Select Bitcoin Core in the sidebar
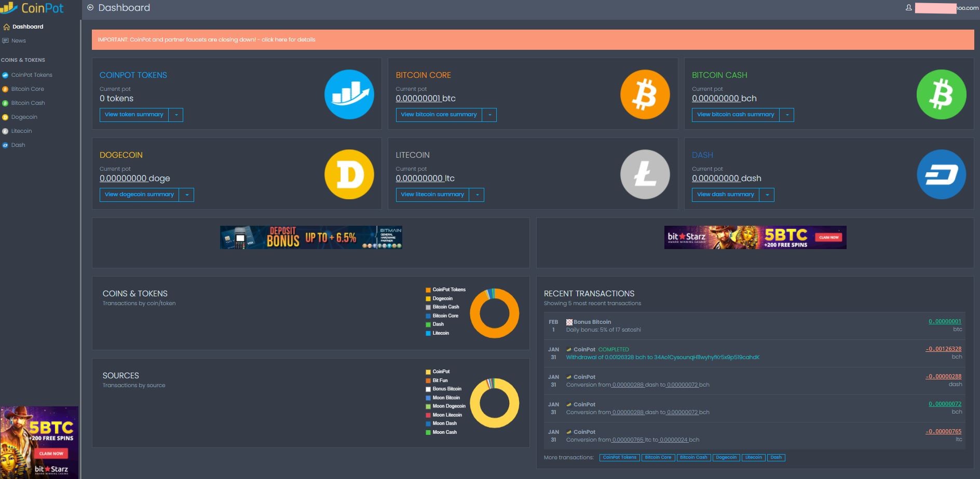Screen dimensions: 980x479 tap(28, 89)
